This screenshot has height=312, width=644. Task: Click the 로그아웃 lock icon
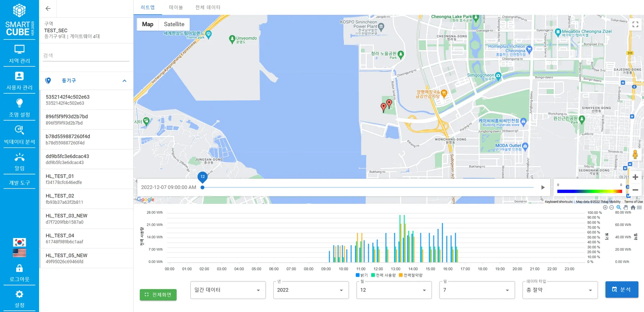19,268
